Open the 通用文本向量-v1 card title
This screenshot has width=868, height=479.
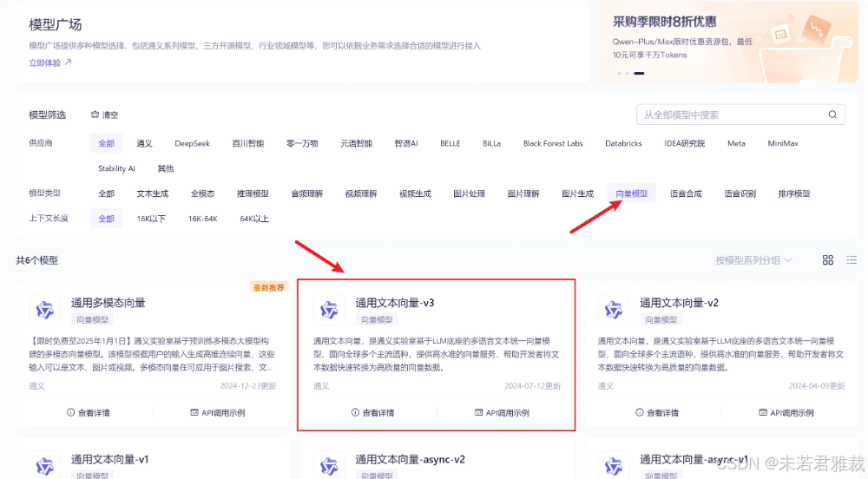click(109, 459)
